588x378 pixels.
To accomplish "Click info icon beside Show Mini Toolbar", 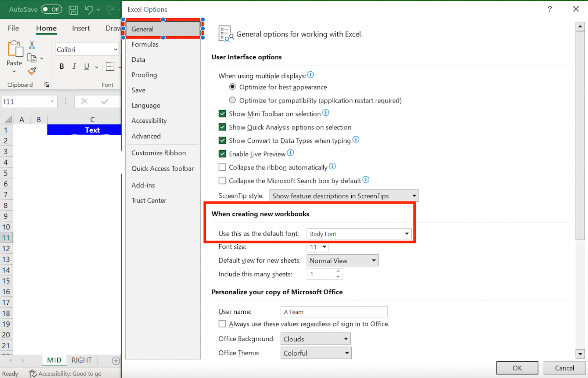I will click(326, 113).
